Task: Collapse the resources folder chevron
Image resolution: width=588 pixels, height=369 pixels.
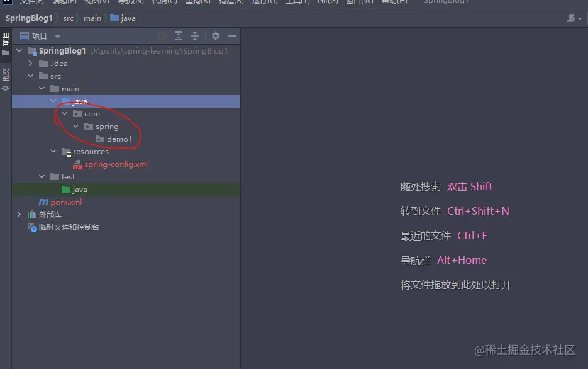Action: pos(53,151)
